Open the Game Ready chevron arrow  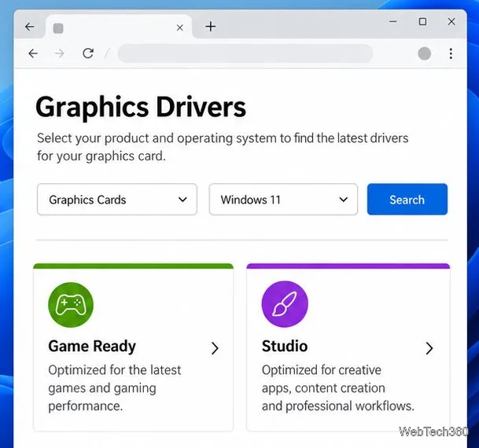(215, 348)
